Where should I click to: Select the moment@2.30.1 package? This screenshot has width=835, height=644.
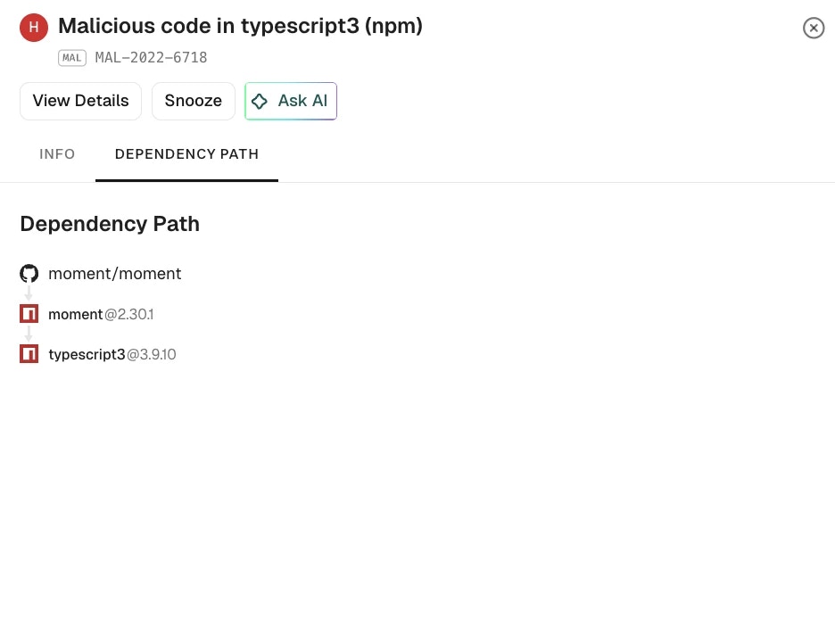(x=101, y=315)
